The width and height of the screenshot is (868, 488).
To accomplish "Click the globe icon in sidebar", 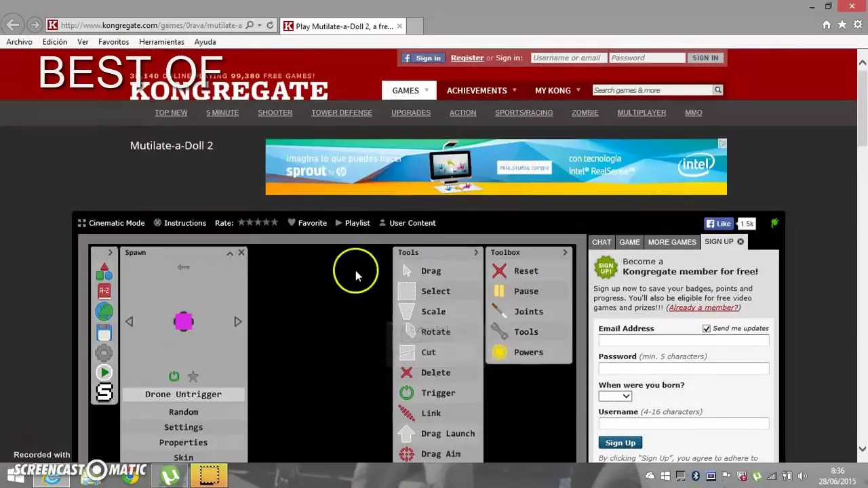I will tap(104, 312).
